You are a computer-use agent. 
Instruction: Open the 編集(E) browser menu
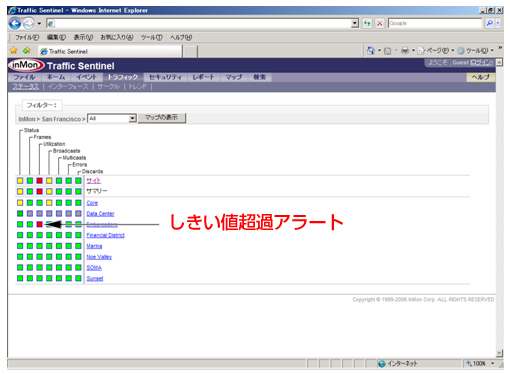[56, 37]
